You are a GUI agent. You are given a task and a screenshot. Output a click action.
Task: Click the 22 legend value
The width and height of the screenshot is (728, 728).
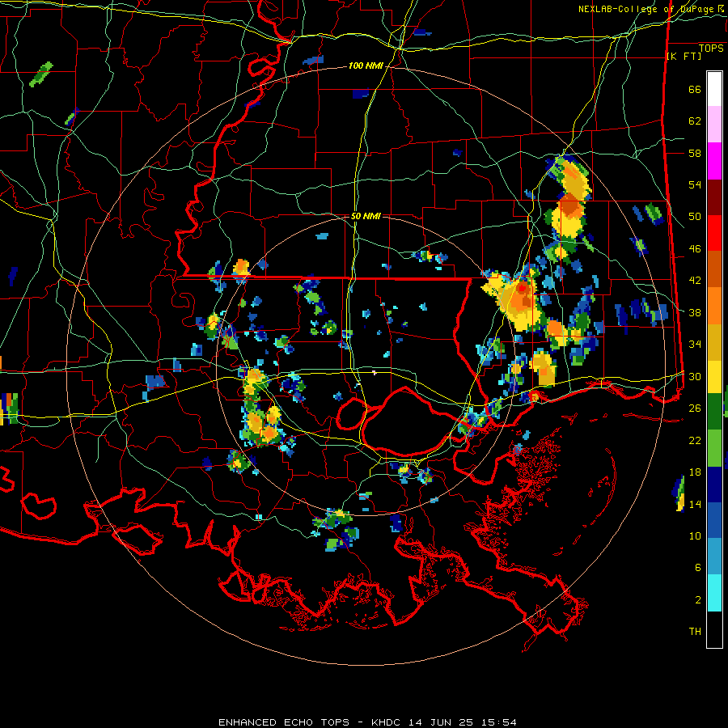(x=695, y=440)
